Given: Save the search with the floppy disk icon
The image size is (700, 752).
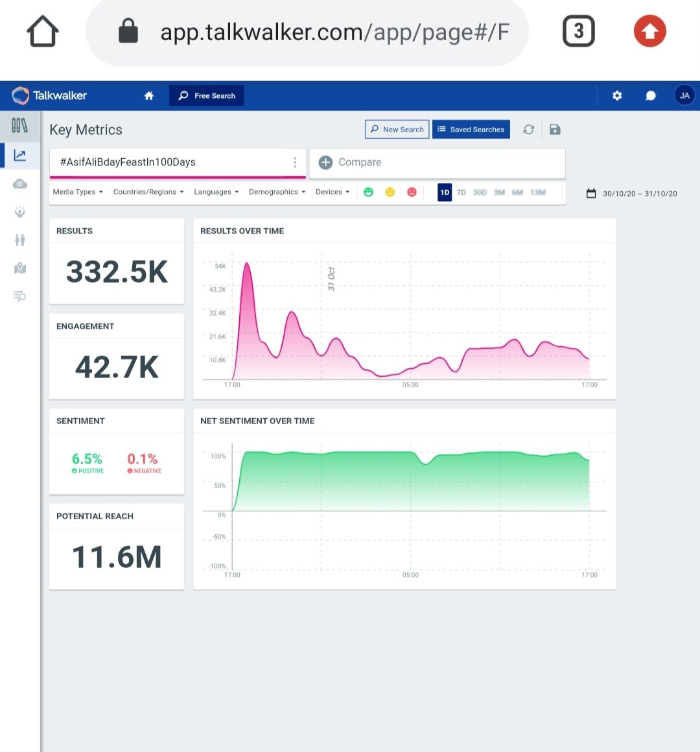Looking at the screenshot, I should 555,130.
